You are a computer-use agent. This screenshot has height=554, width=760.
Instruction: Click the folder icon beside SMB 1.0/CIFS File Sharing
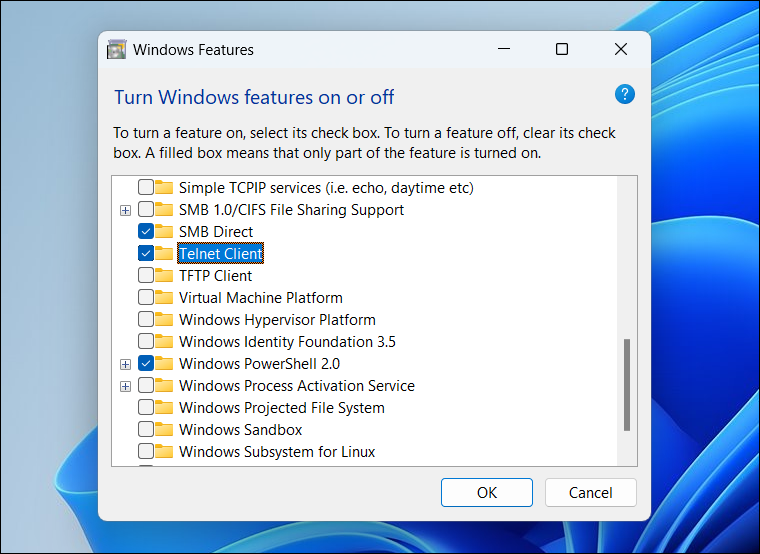tap(164, 209)
